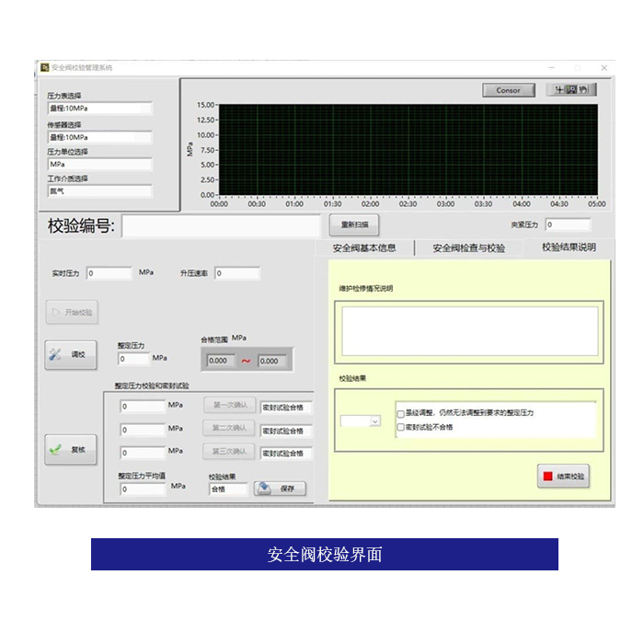Screen dimensions: 644x644
Task: Click the app icon in title bar
Action: 44,67
